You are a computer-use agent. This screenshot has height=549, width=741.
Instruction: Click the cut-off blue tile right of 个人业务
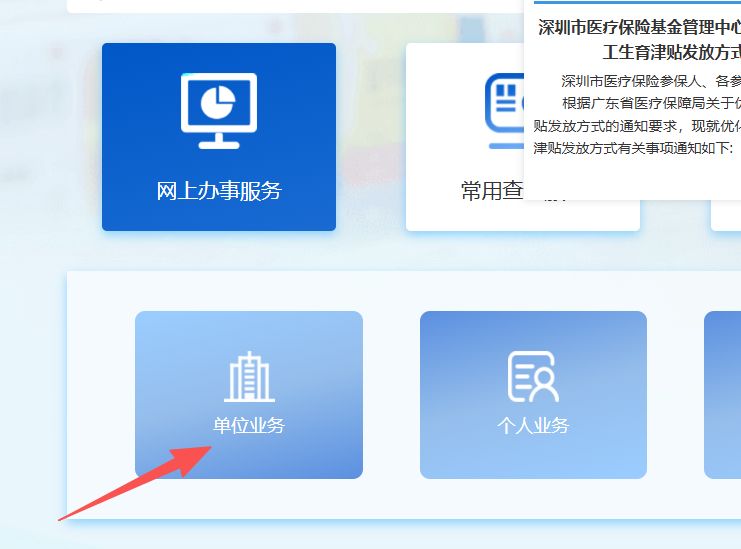pyautogui.click(x=723, y=395)
